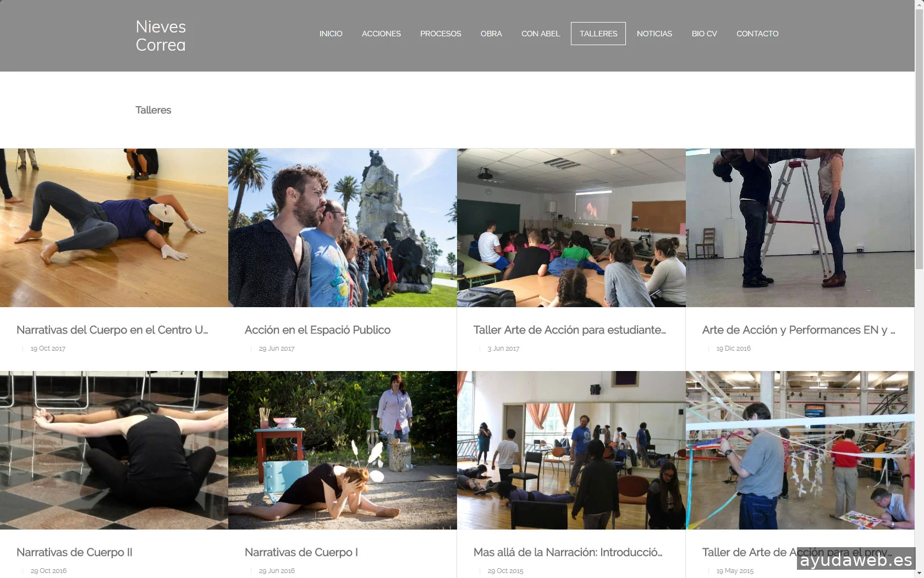The image size is (924, 578).
Task: Open the OBRA section
Action: tap(491, 34)
